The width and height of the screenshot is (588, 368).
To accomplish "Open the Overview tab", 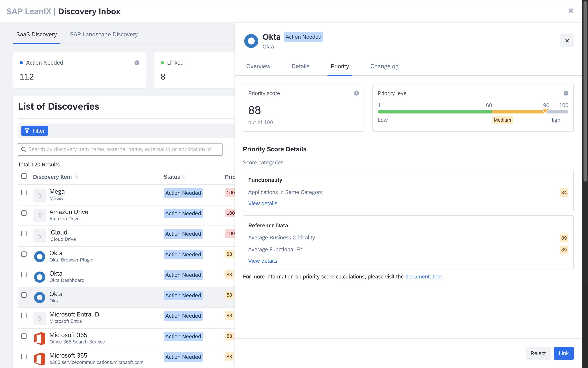I will tap(258, 66).
